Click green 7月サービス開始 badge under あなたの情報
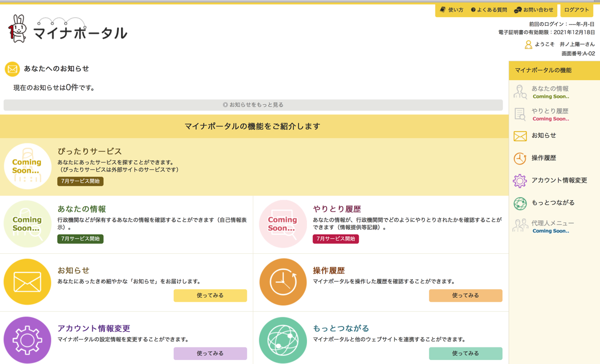Screen dimensions: 600x364 click(80, 239)
